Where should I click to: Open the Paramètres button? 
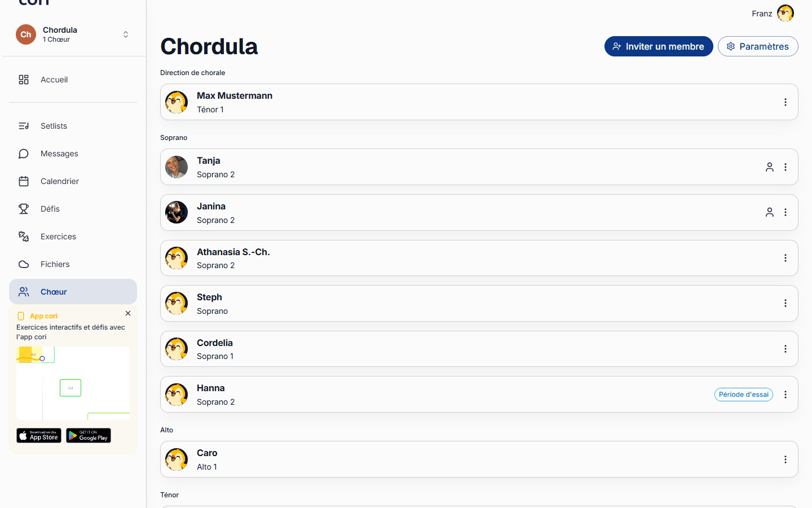(x=758, y=46)
